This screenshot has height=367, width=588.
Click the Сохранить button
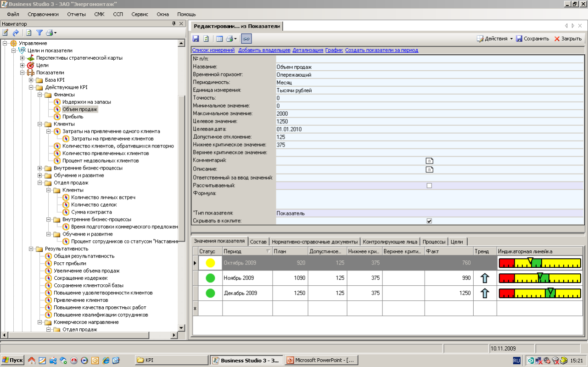click(x=532, y=39)
